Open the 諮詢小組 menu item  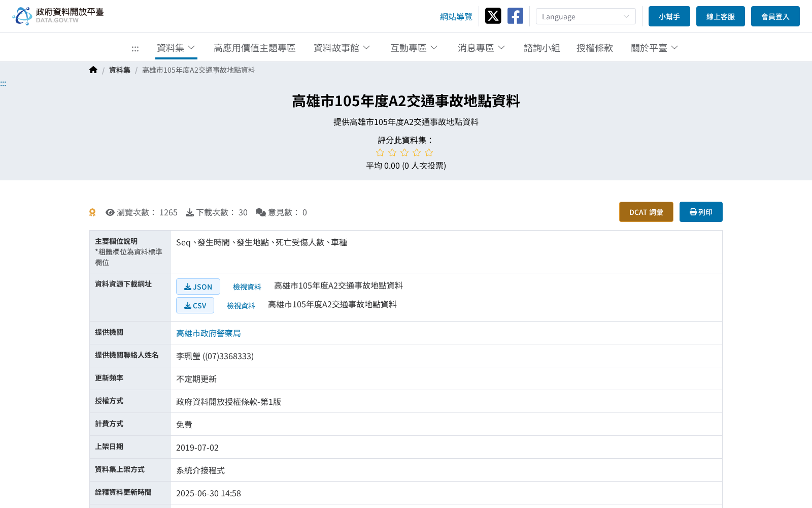coord(542,48)
